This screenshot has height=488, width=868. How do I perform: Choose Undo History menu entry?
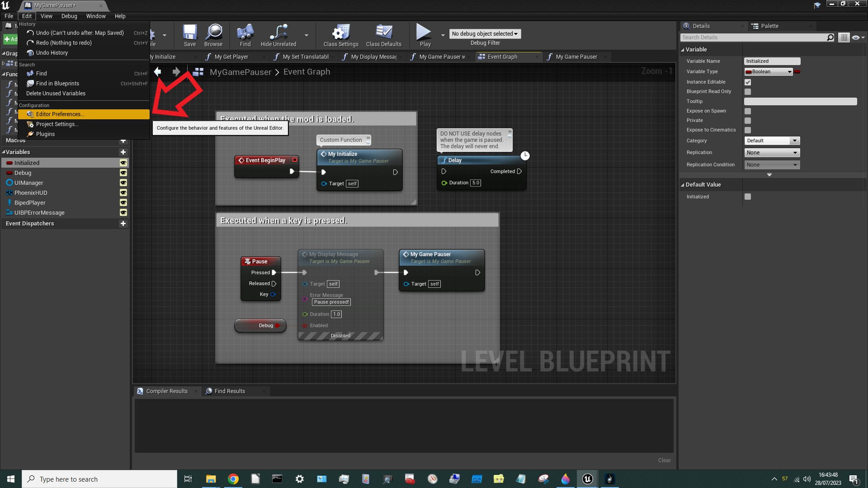pyautogui.click(x=84, y=53)
